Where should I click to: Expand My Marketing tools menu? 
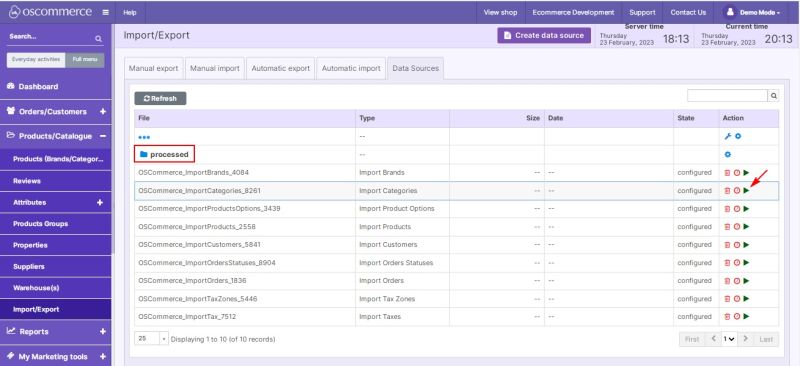pos(103,357)
